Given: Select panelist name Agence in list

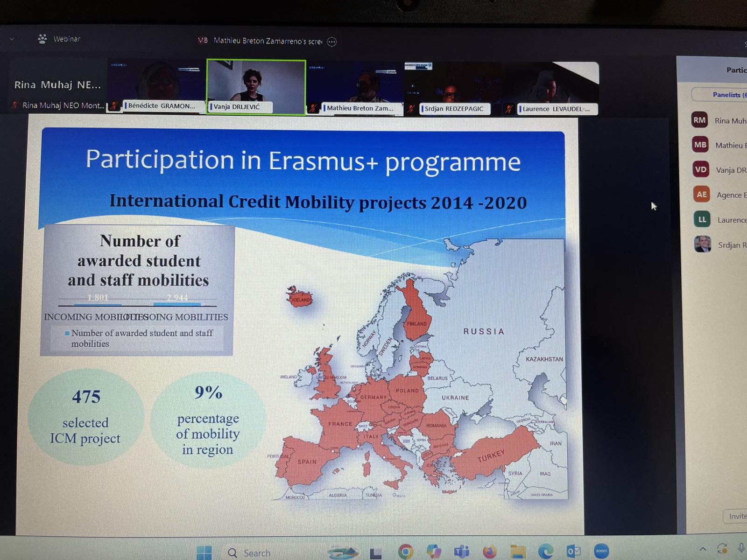Looking at the screenshot, I should [732, 195].
